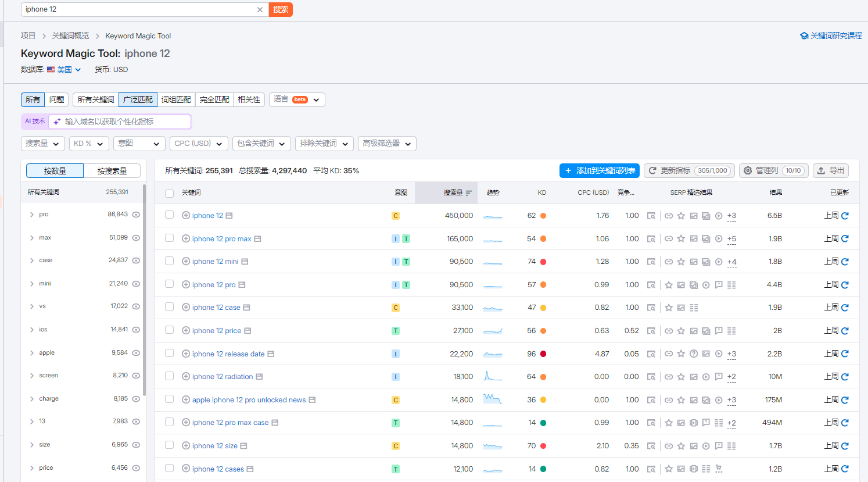Open the 高级筛选器 dropdown
868x482 pixels.
pos(387,144)
